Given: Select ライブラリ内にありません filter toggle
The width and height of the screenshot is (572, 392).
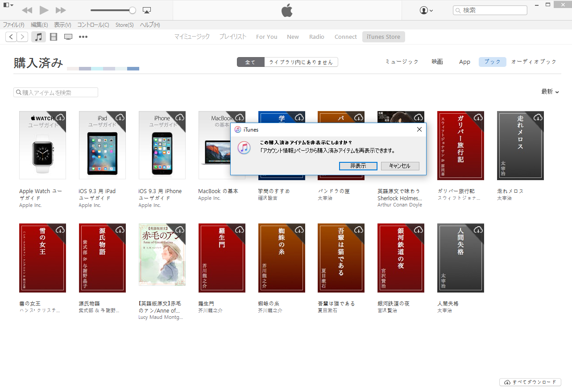Looking at the screenshot, I should [301, 62].
